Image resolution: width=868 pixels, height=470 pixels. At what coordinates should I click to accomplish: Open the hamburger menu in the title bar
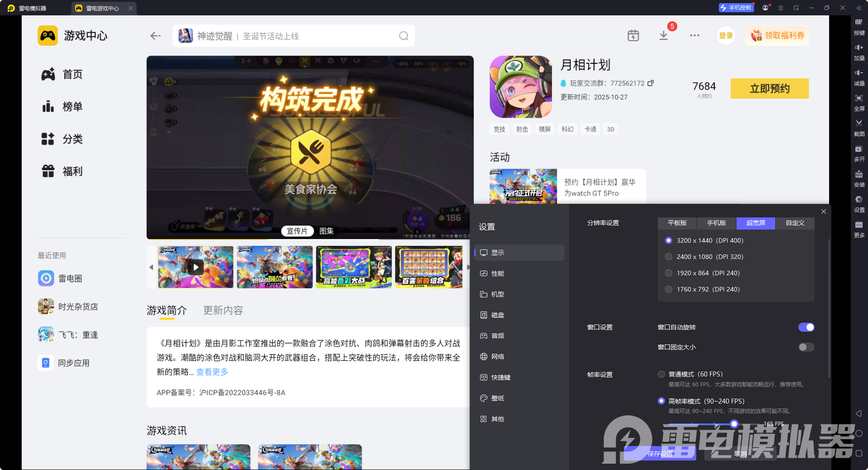coord(781,8)
